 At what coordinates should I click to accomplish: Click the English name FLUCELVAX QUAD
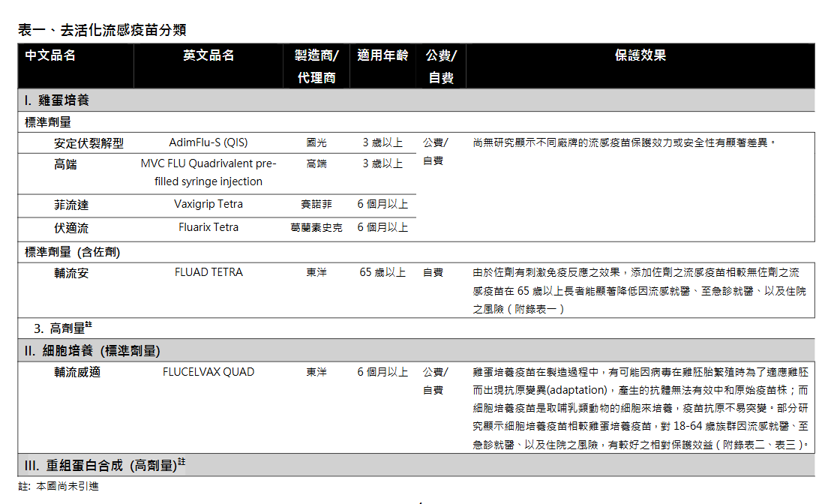pos(208,371)
